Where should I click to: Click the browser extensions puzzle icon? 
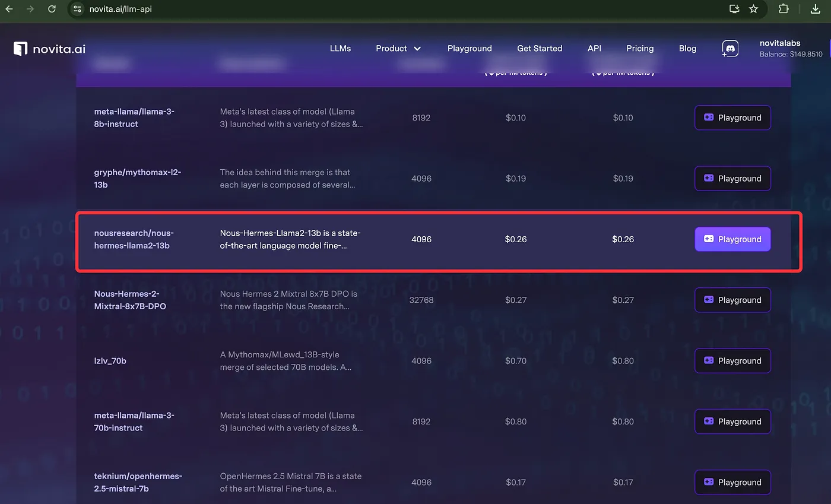(784, 9)
